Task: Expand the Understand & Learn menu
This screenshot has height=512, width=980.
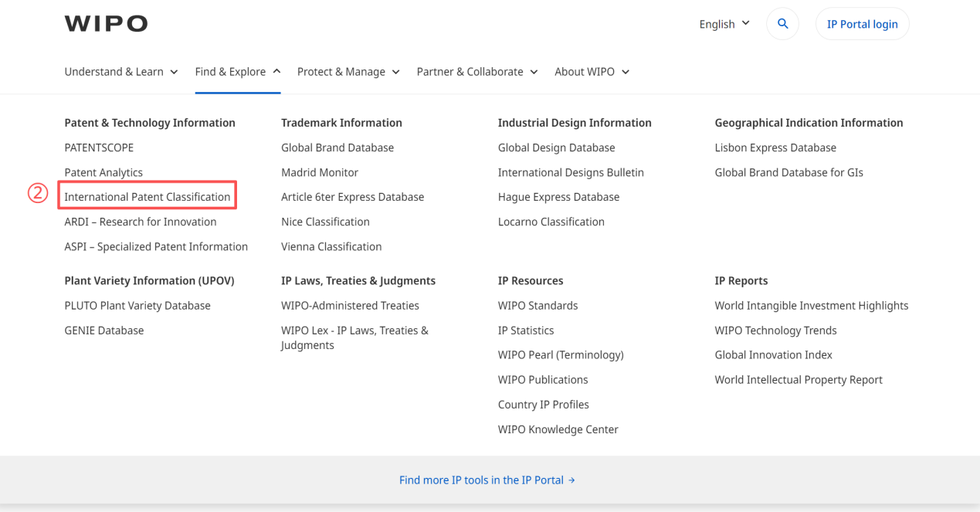Action: (121, 72)
